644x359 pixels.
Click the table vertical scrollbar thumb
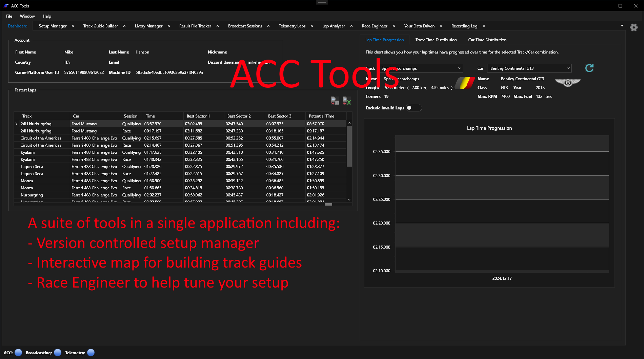pos(349,146)
